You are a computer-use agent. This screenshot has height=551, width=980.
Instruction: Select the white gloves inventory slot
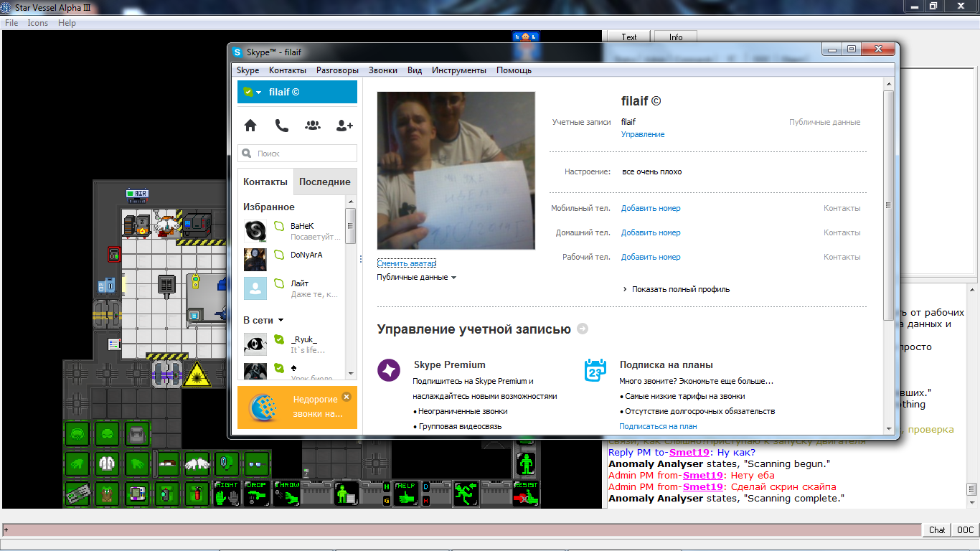tap(198, 463)
